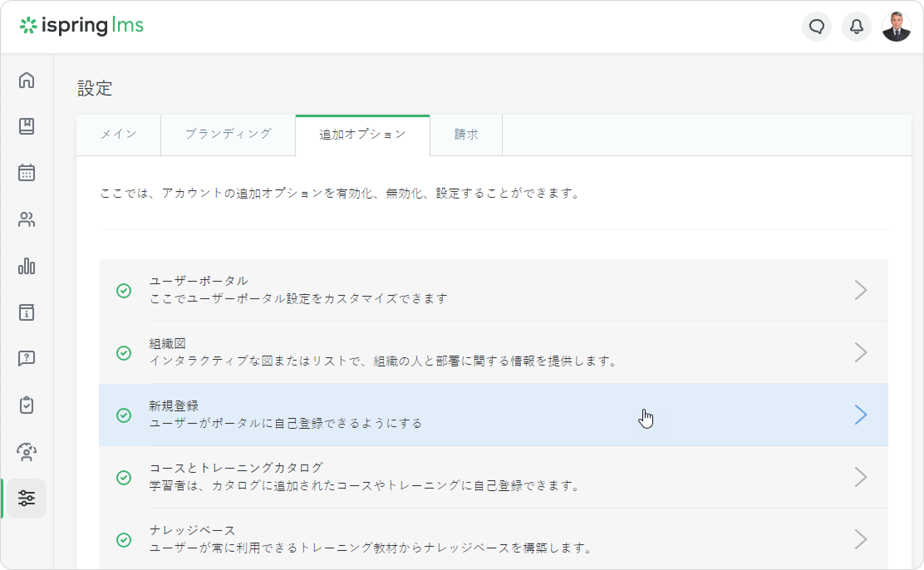The image size is (924, 570).
Task: Open the user profile avatar photo
Action: [897, 27]
